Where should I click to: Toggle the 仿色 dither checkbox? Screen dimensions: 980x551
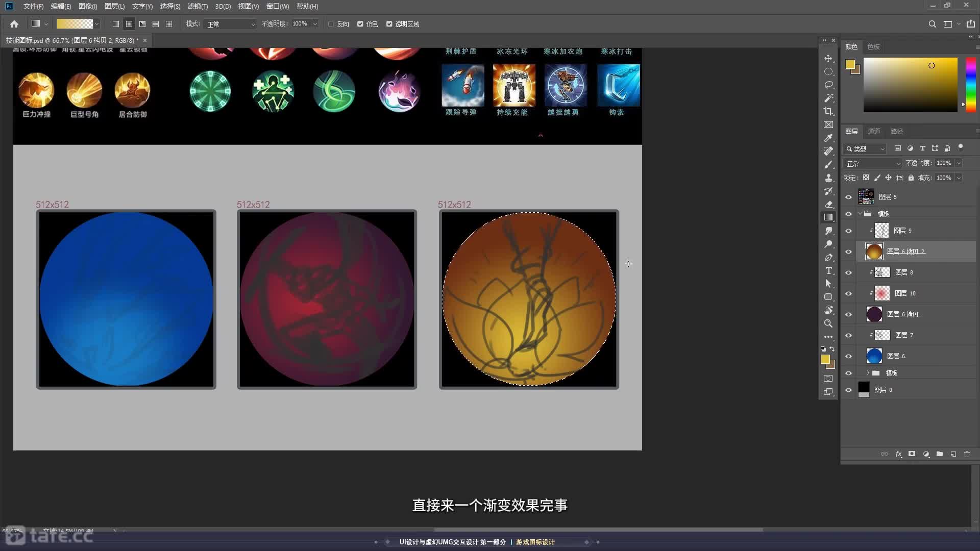tap(360, 24)
